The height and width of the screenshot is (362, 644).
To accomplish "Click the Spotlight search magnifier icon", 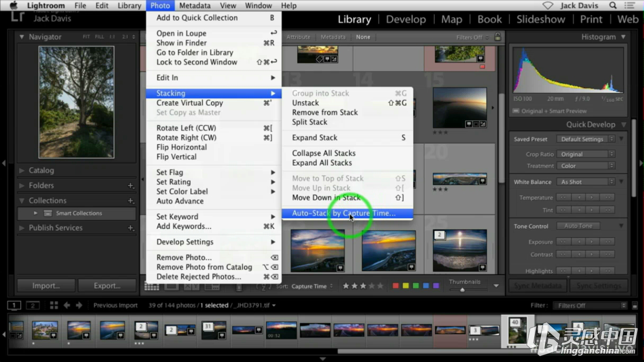I will tap(613, 5).
